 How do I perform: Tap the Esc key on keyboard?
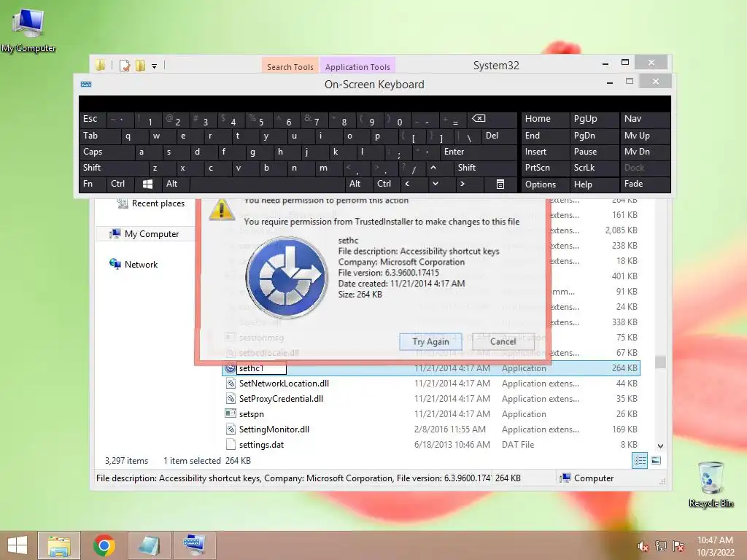point(93,119)
